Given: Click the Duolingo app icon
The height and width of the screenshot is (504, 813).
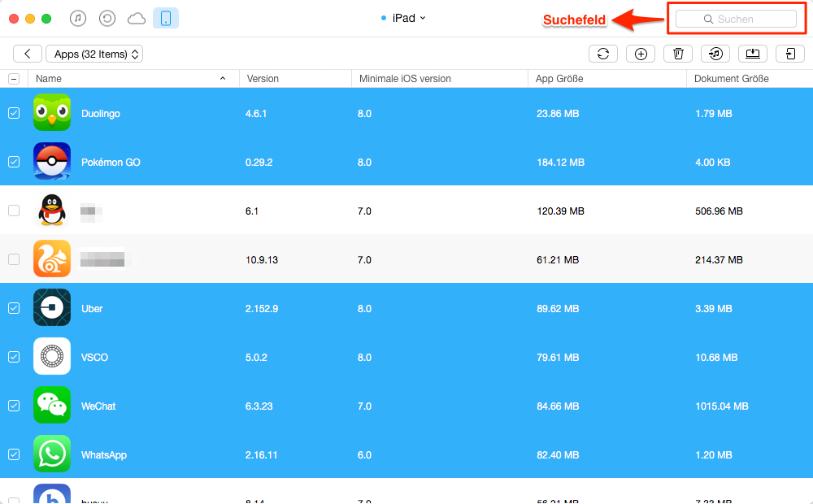Looking at the screenshot, I should pos(52,112).
